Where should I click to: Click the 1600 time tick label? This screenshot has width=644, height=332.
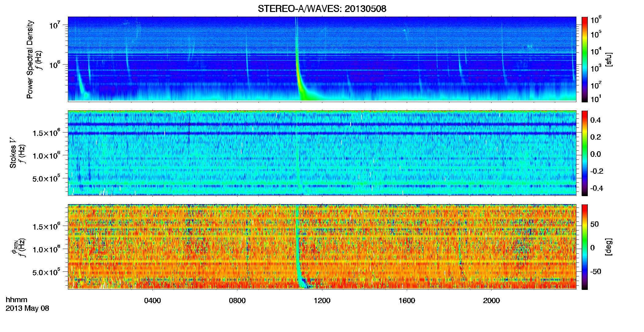click(x=407, y=301)
